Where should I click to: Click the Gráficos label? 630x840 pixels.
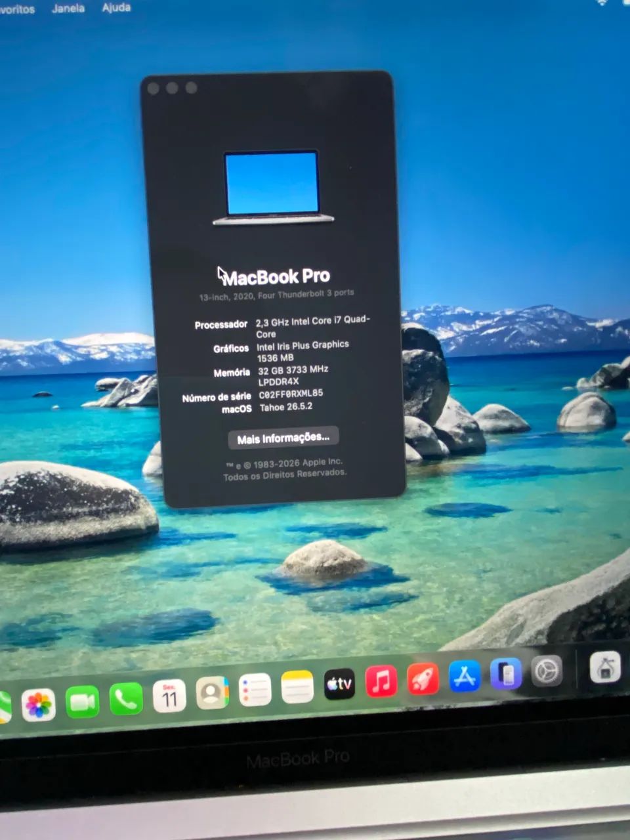pyautogui.click(x=231, y=348)
